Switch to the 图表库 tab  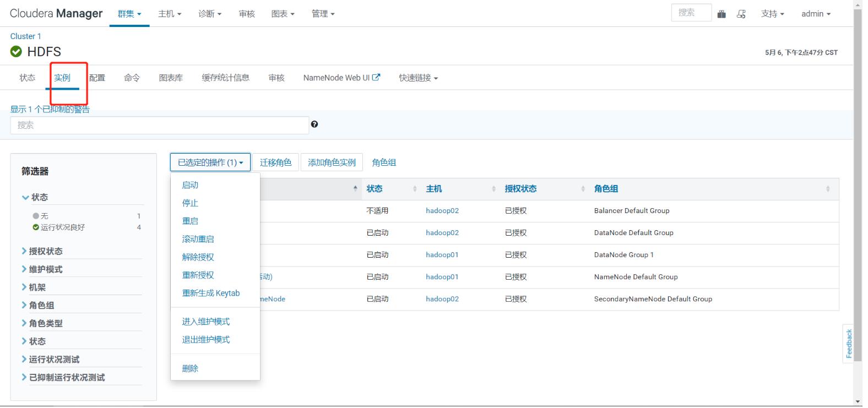(171, 78)
